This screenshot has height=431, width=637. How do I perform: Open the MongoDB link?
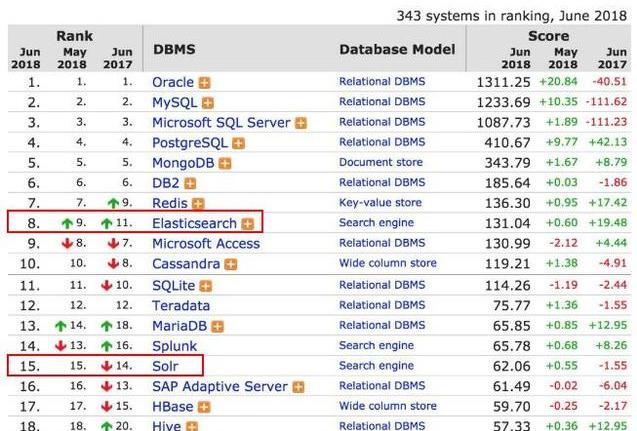pyautogui.click(x=183, y=163)
